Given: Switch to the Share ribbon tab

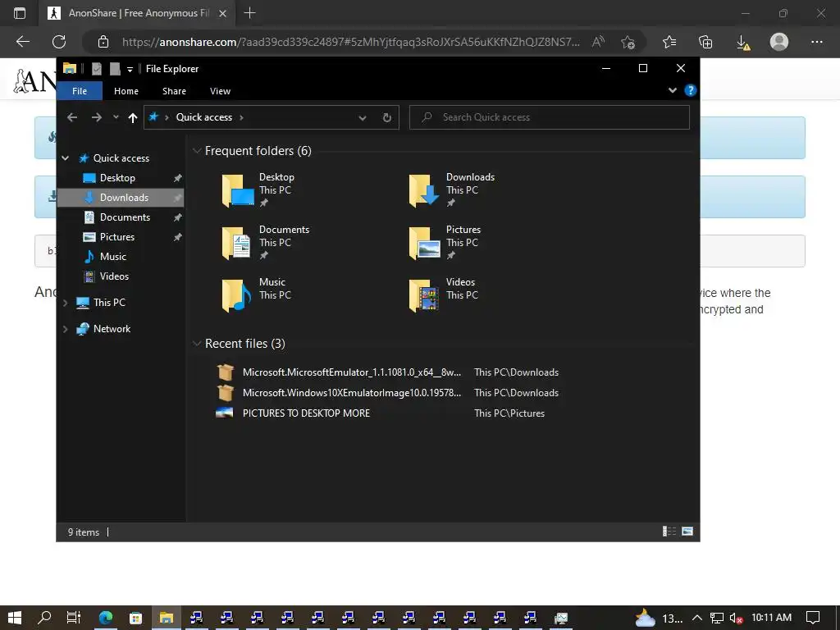Looking at the screenshot, I should point(174,91).
